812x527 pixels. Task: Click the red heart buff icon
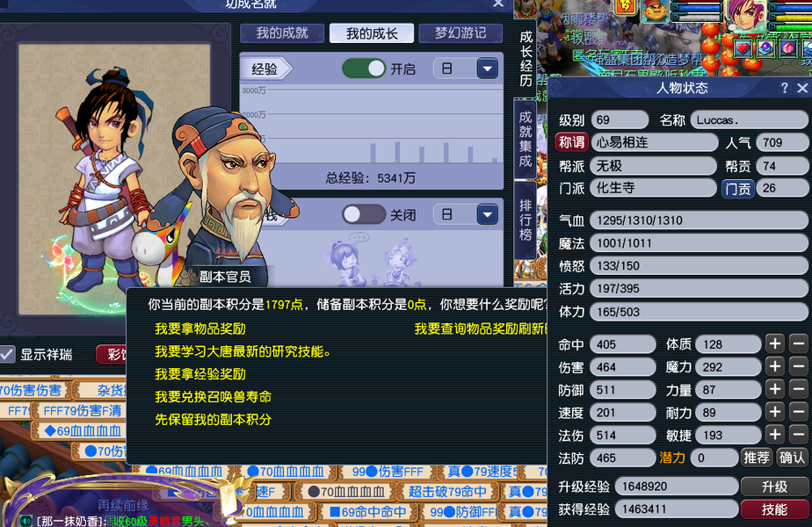(743, 48)
